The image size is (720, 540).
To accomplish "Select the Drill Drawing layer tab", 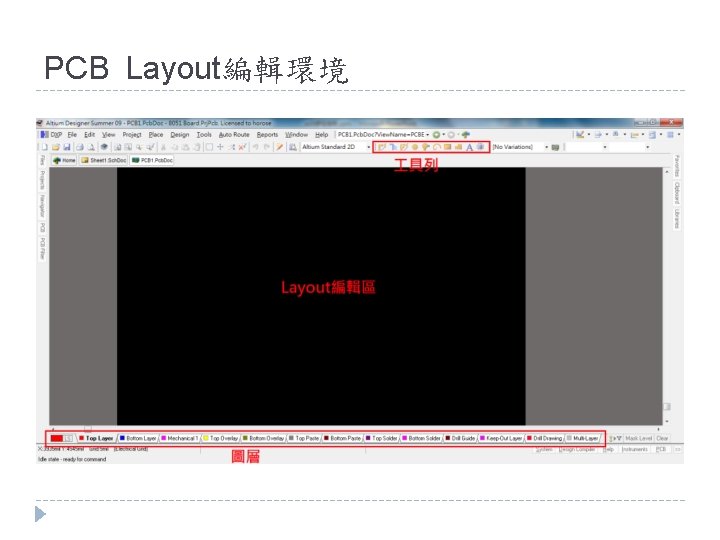I will (544, 438).
